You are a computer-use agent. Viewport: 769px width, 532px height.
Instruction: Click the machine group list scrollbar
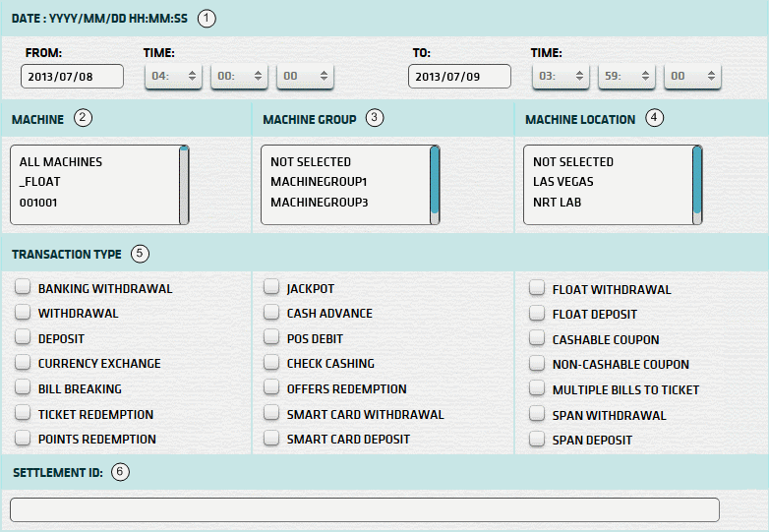435,184
